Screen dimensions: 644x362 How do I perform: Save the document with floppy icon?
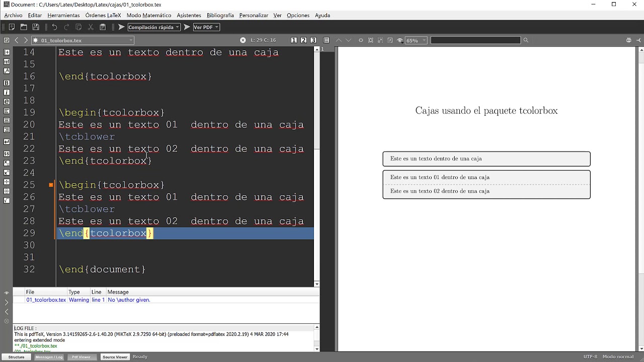36,27
